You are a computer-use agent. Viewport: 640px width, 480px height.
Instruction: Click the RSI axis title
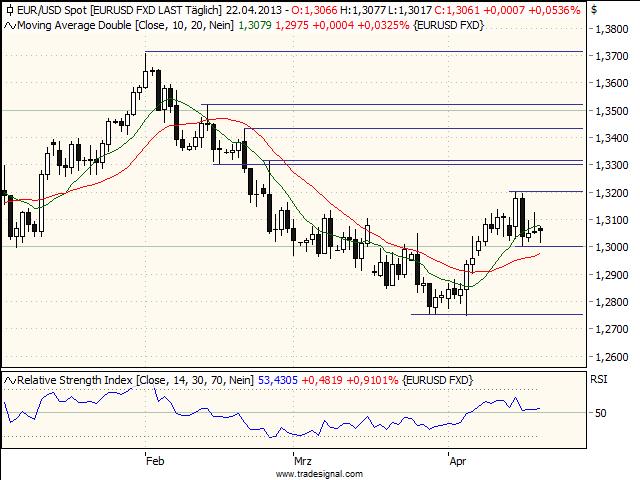599,380
